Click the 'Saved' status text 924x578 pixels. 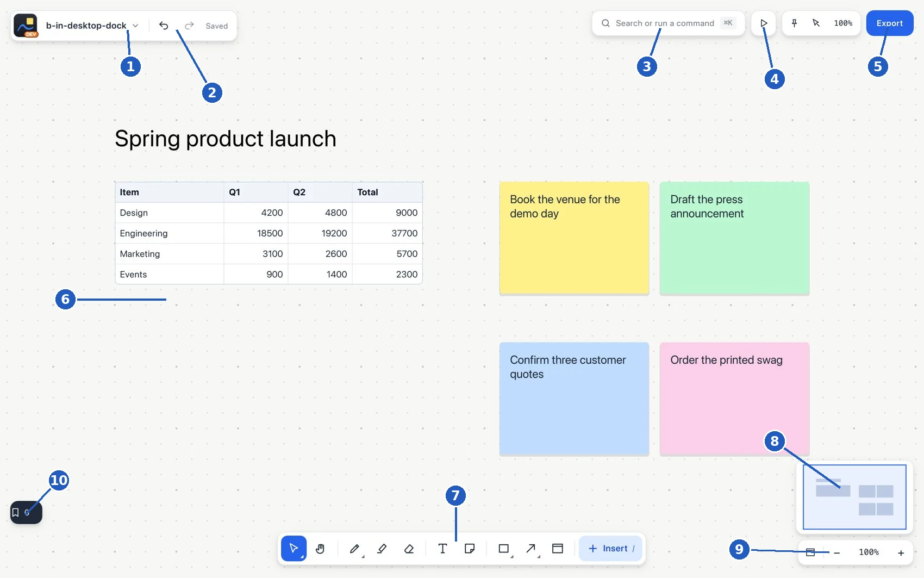[x=217, y=26]
